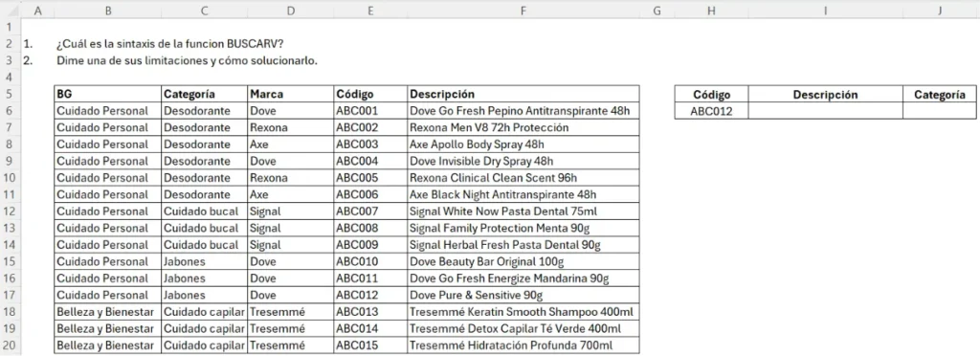This screenshot has width=980, height=356.
Task: Select cell with code ABC015
Action: click(x=370, y=345)
